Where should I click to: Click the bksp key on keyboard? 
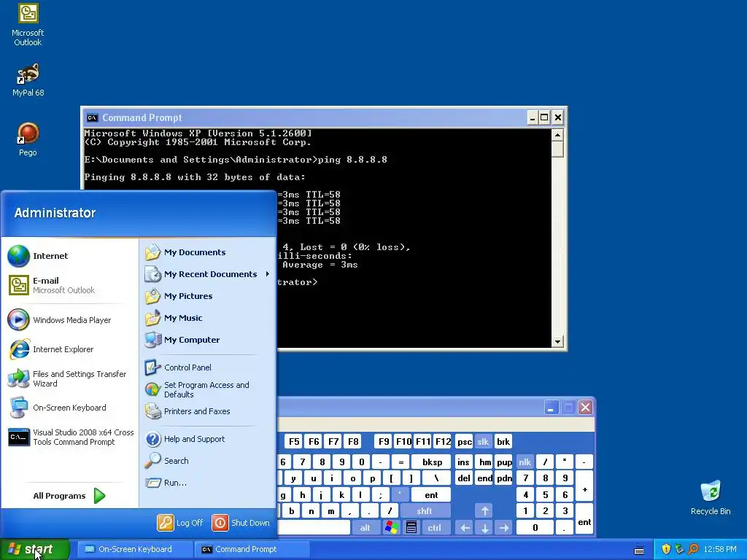(x=432, y=462)
